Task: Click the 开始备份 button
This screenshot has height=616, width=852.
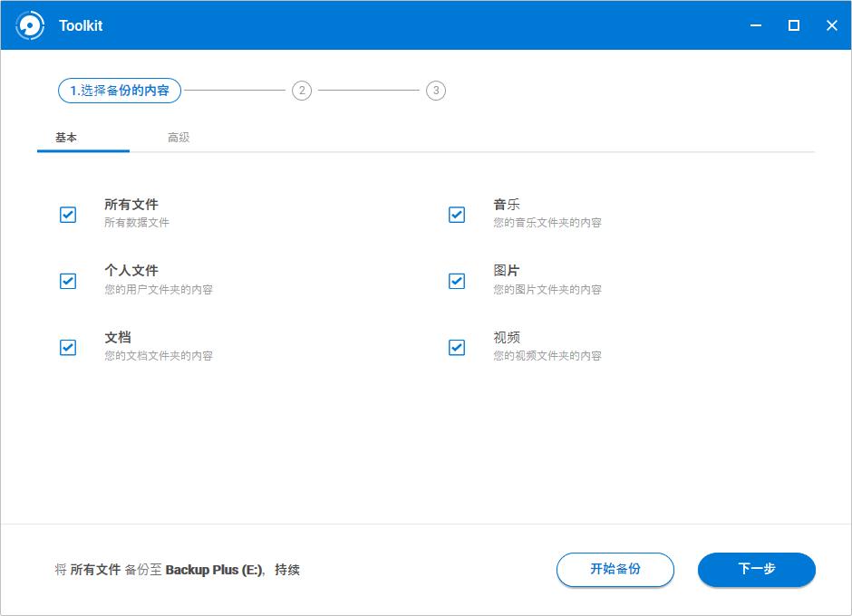Action: coord(615,570)
